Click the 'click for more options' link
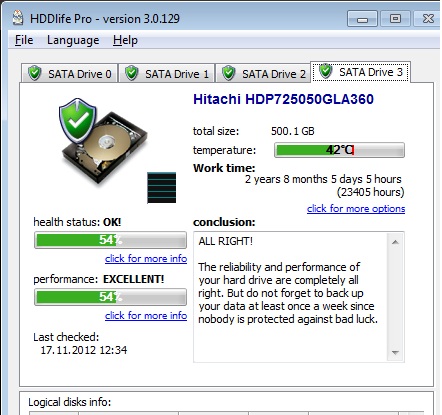This screenshot has height=415, width=442. pyautogui.click(x=356, y=209)
